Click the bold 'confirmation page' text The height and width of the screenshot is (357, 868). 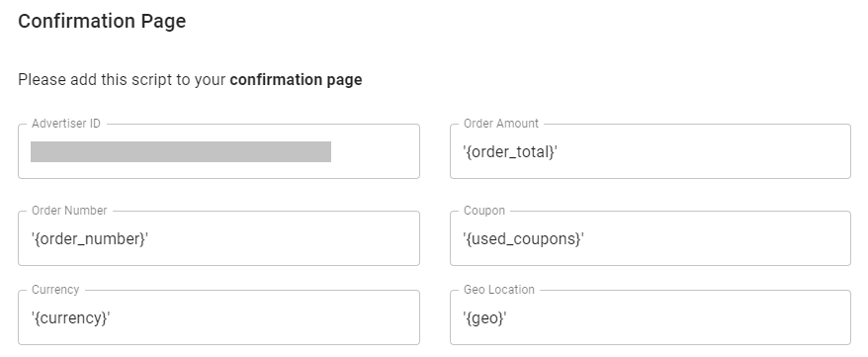296,80
